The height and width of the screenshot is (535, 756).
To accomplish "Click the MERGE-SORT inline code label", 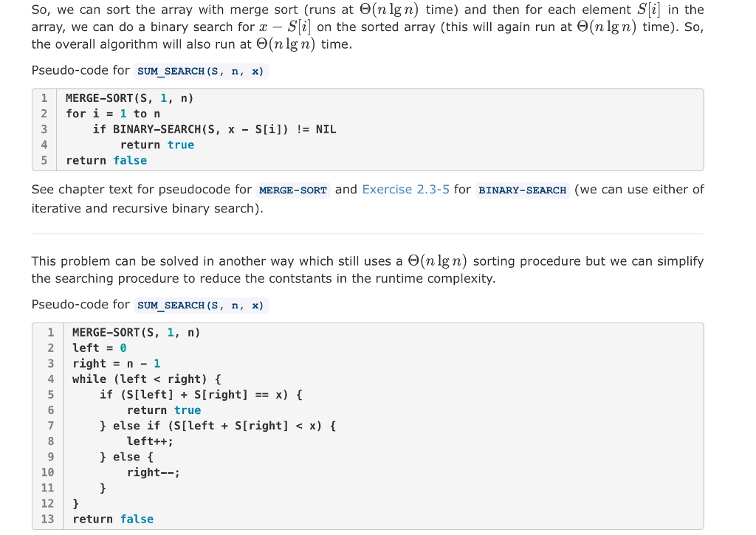I will tap(293, 190).
